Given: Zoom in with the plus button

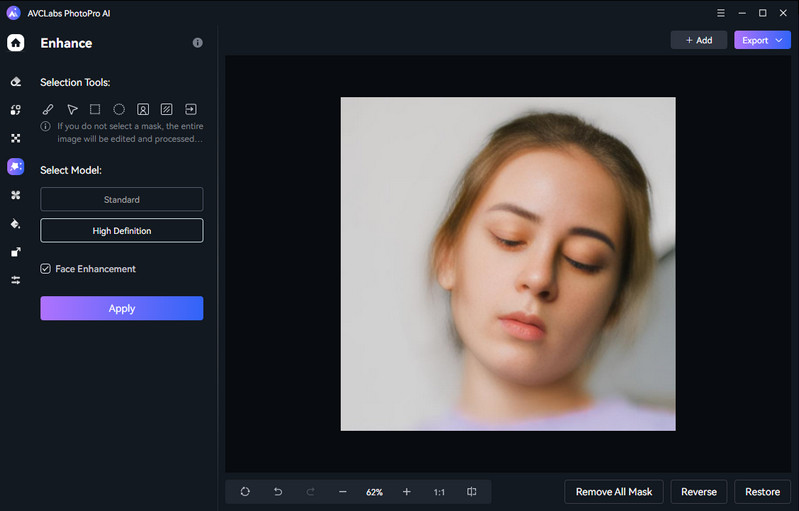Looking at the screenshot, I should tap(407, 492).
